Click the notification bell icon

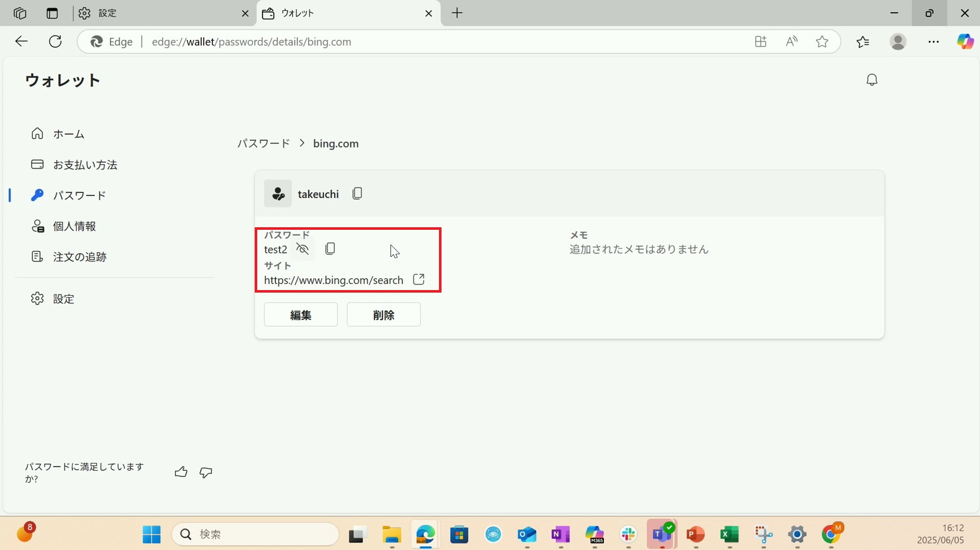click(872, 80)
